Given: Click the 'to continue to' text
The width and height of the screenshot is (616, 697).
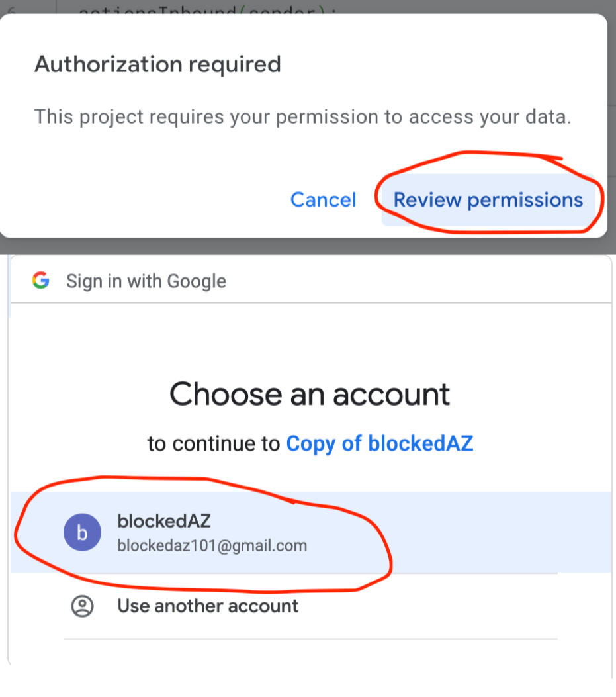Looking at the screenshot, I should [214, 443].
